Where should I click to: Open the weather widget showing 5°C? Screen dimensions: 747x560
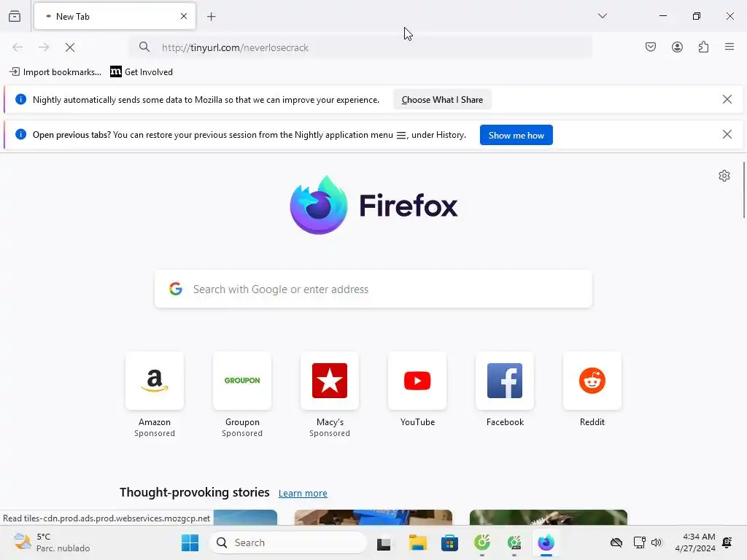(x=52, y=542)
